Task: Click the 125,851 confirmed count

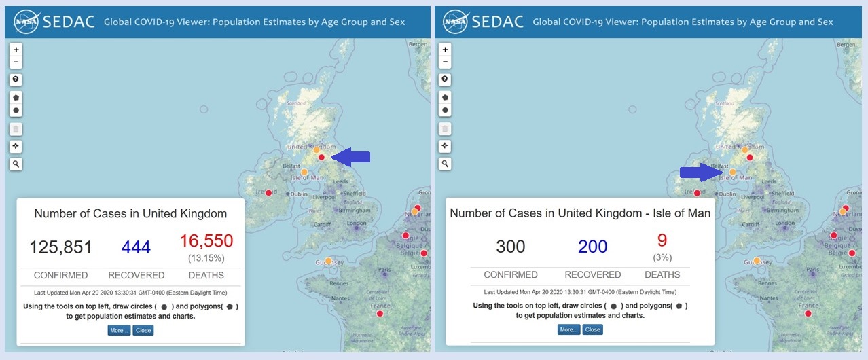Action: [60, 247]
